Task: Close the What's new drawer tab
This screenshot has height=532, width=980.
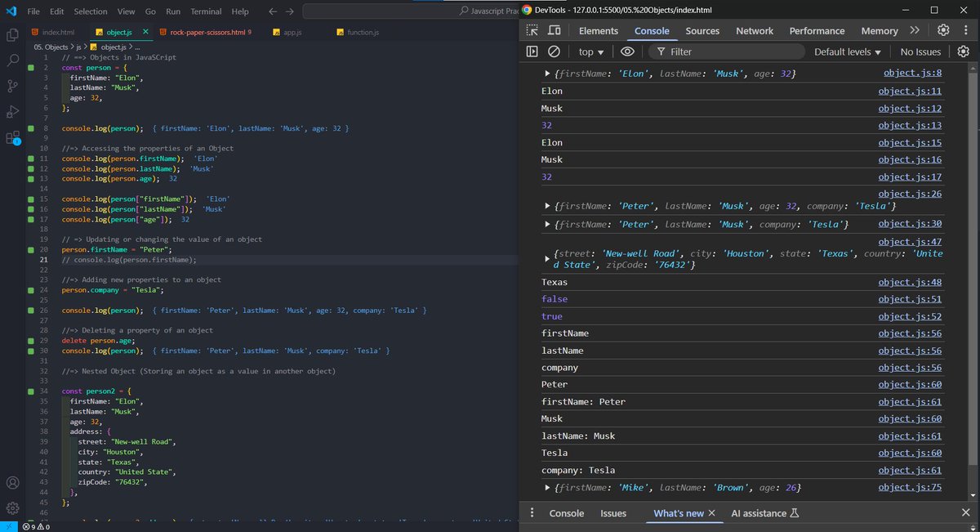Action: (711, 513)
